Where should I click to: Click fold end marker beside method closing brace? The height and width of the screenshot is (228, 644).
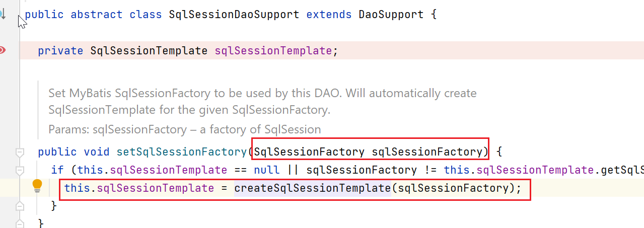20,223
